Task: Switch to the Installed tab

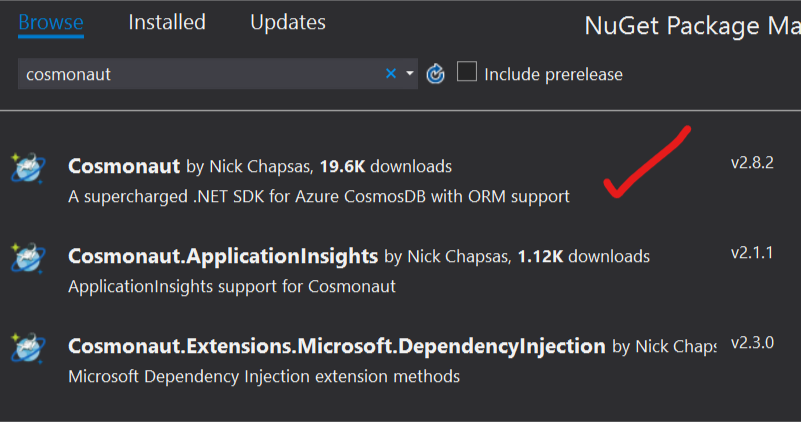Action: [167, 22]
